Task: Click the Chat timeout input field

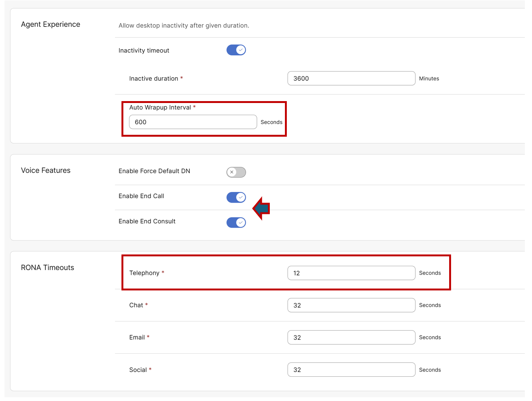Action: pyautogui.click(x=351, y=305)
